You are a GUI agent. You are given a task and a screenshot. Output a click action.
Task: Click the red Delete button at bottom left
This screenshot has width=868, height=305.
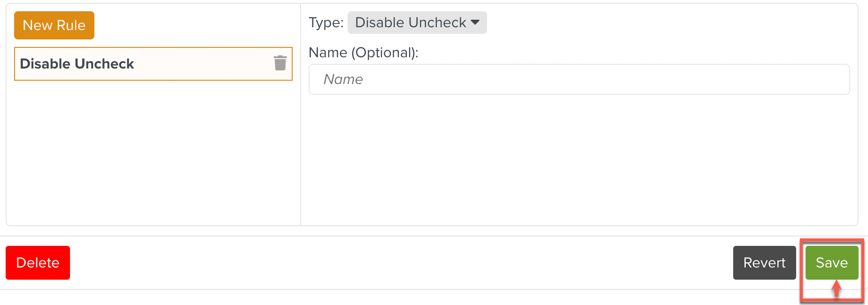[x=38, y=263]
